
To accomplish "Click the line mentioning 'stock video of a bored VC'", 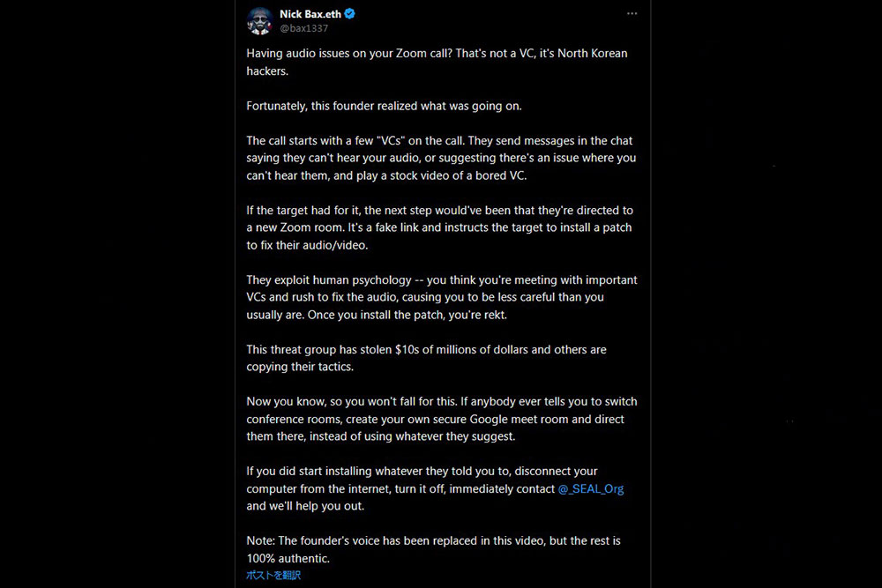I will click(x=386, y=175).
